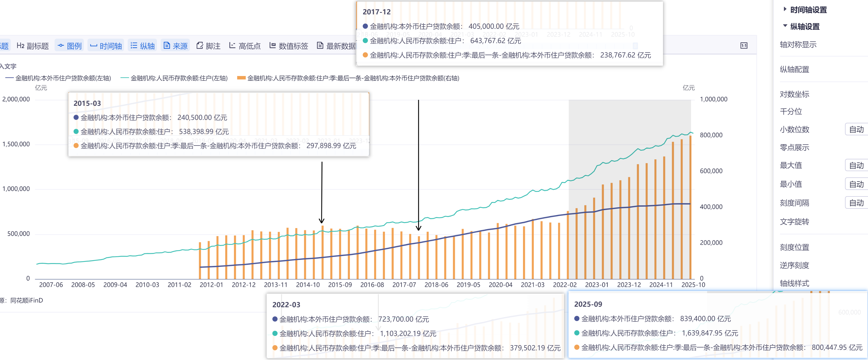Select the H2 副标题 subtitle item
The height and width of the screenshot is (360, 868).
(x=33, y=45)
